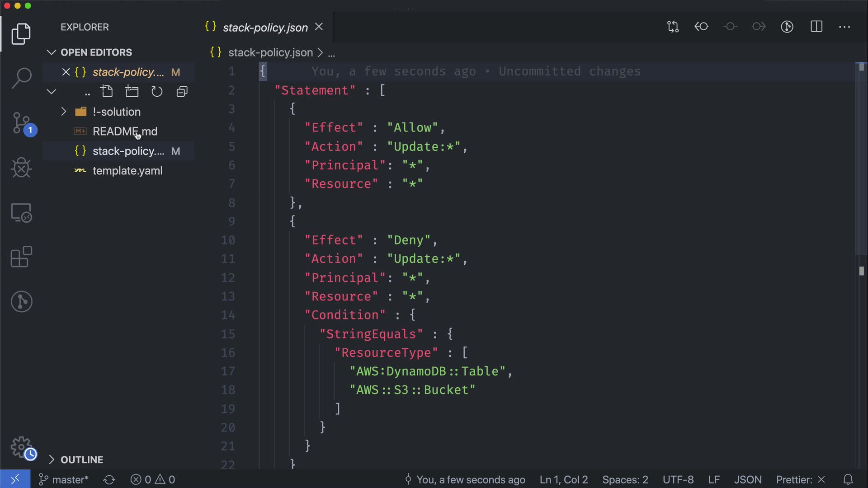Open the Search view in activity bar
Image resolution: width=868 pixels, height=488 pixels.
coord(21,78)
